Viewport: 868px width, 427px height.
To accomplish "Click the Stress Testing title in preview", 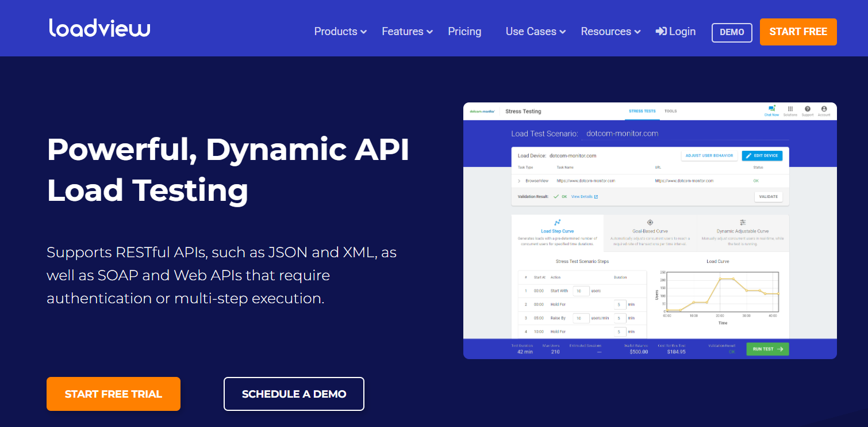I will (x=523, y=111).
